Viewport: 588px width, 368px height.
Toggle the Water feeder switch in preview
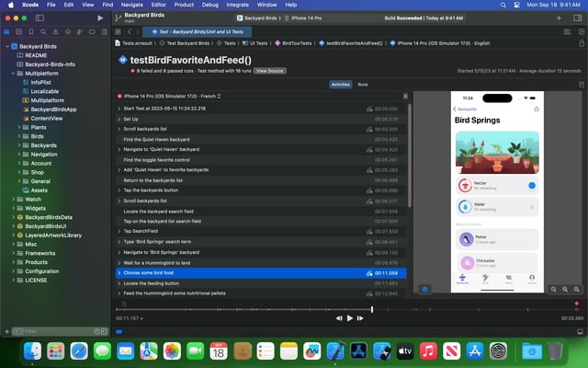(x=531, y=208)
